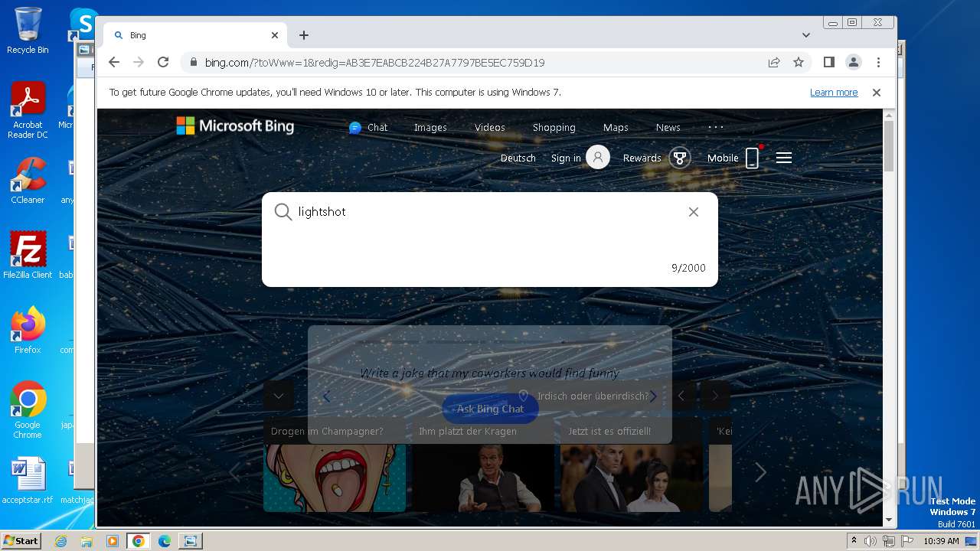The height and width of the screenshot is (551, 980).
Task: Previous background image arrow
Action: click(681, 396)
